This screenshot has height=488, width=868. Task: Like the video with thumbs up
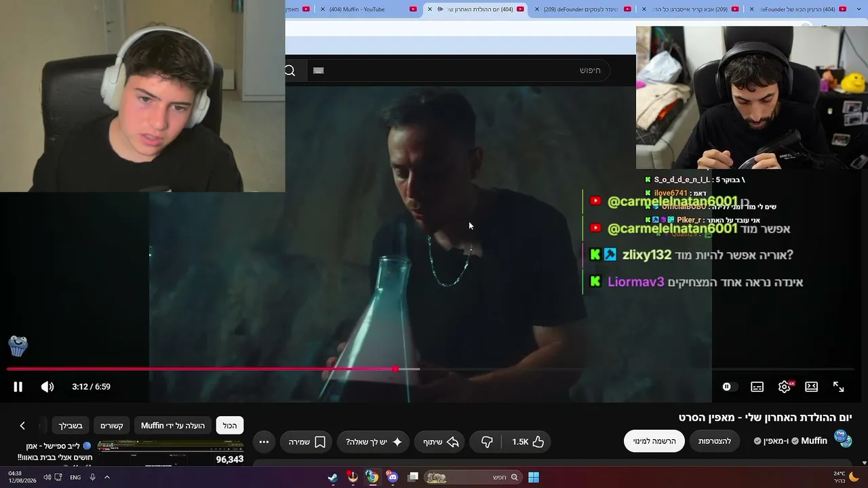[x=528, y=442]
